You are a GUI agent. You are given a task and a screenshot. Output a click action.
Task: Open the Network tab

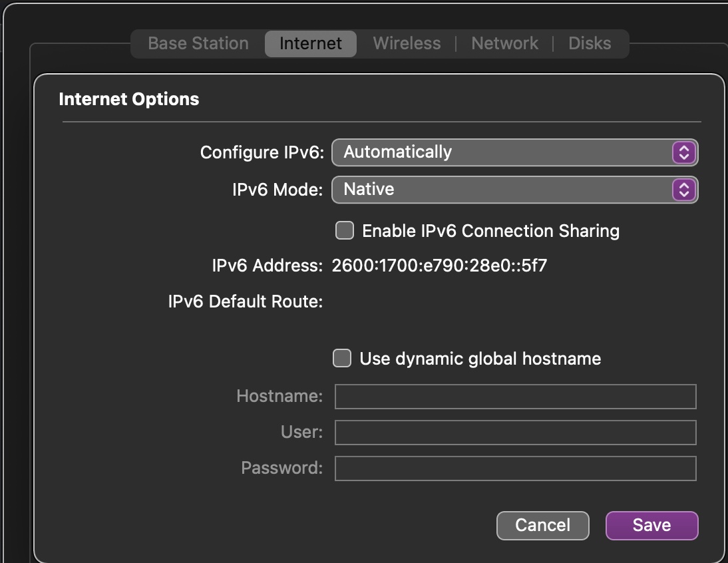click(504, 43)
